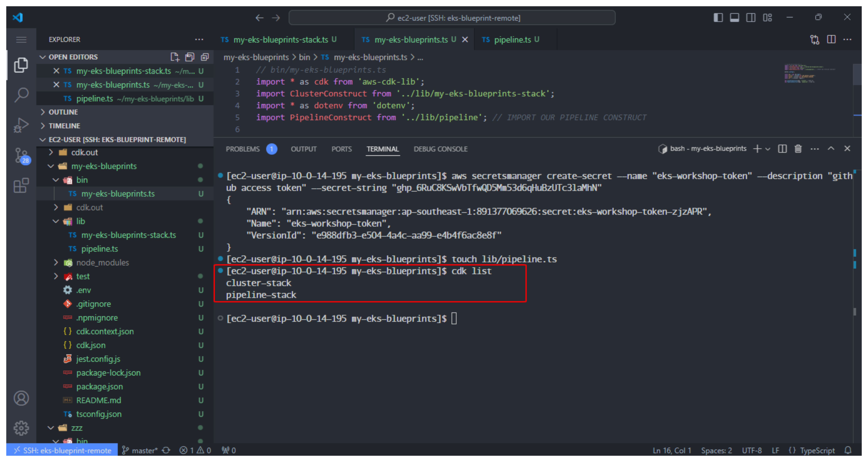Expand the node_modules folder
868x462 pixels.
[56, 263]
